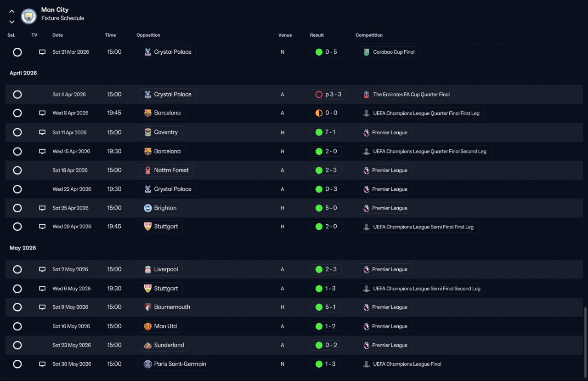Click the Opposition column header
Screen dimensions: 588x381
[148, 35]
